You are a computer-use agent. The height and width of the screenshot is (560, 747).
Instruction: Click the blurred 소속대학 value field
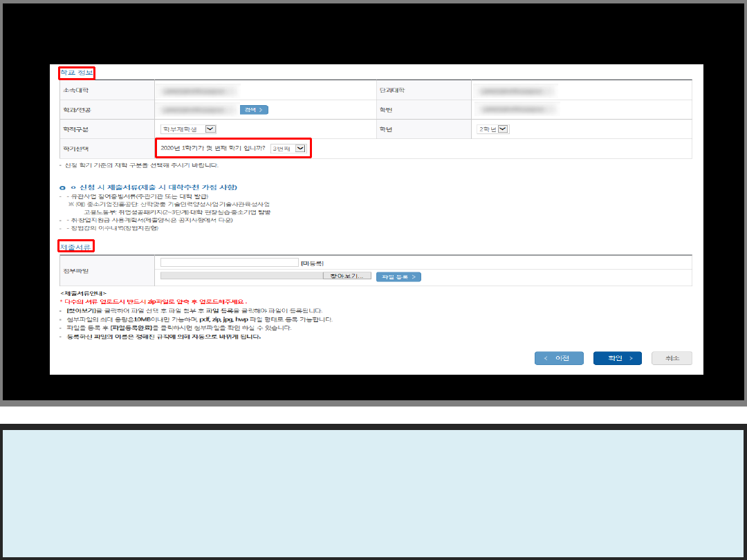point(199,91)
